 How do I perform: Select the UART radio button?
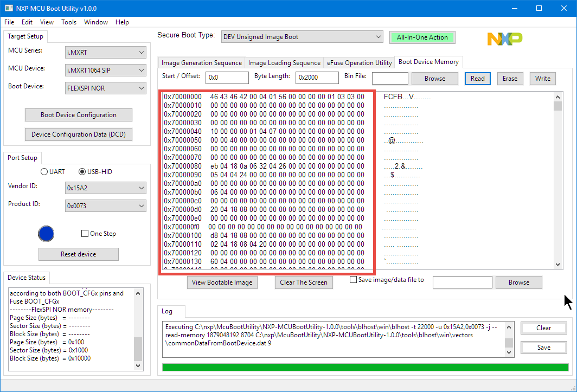44,172
